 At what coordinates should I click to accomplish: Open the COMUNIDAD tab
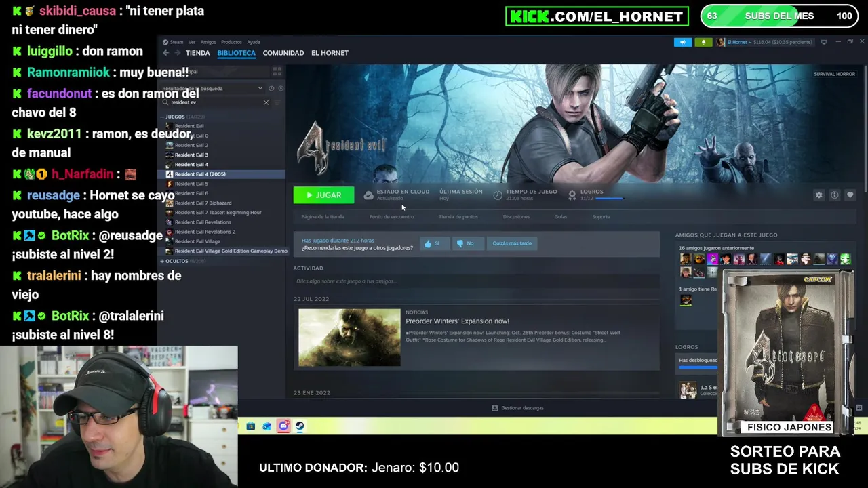coord(283,53)
